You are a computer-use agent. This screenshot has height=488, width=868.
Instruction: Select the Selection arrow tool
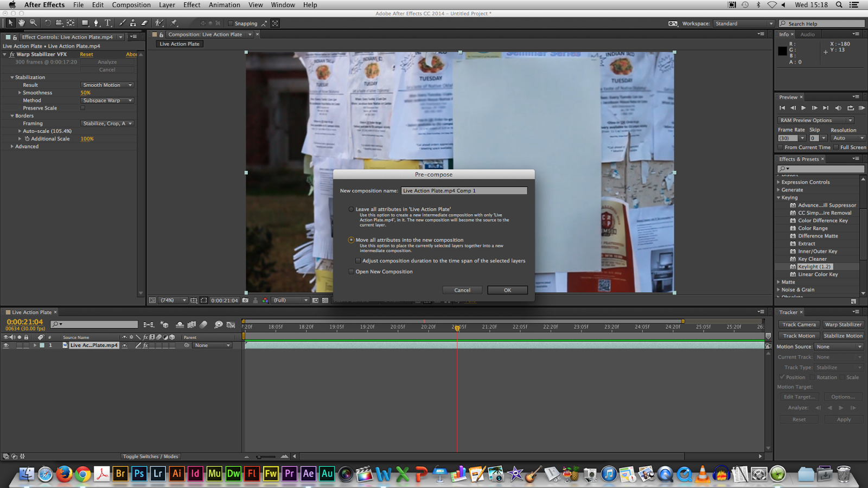pyautogui.click(x=10, y=23)
